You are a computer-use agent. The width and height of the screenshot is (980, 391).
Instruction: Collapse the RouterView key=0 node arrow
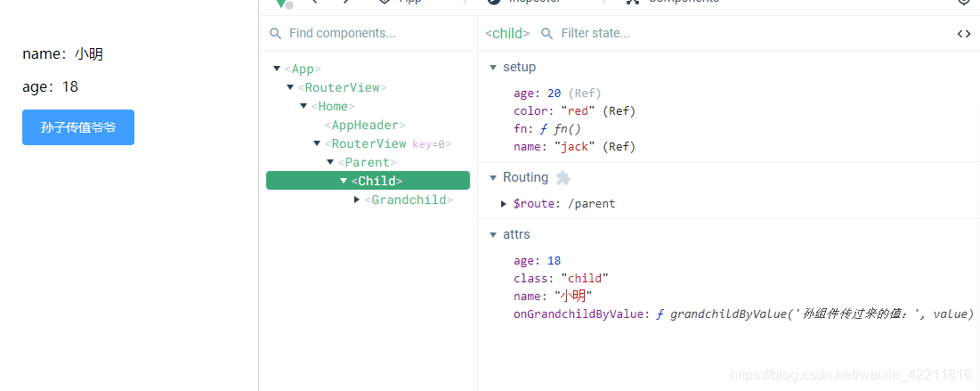tap(317, 144)
